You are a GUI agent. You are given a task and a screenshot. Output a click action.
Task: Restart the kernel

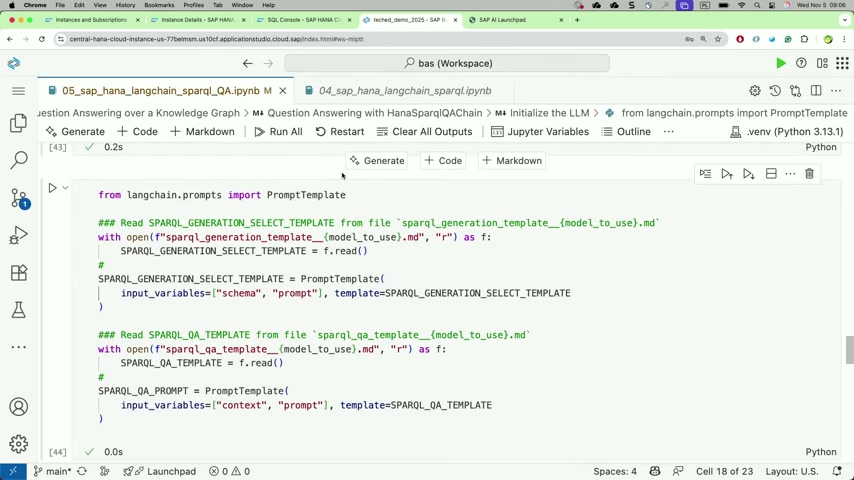[x=340, y=132]
